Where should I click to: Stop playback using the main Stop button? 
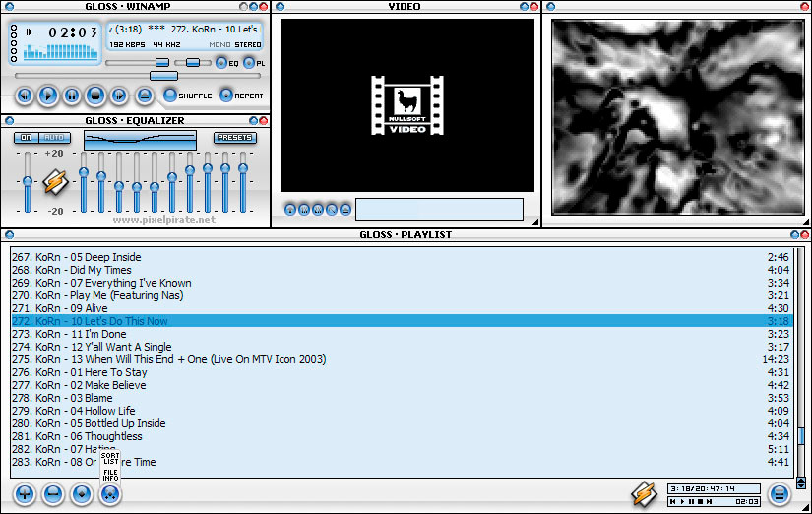point(95,96)
